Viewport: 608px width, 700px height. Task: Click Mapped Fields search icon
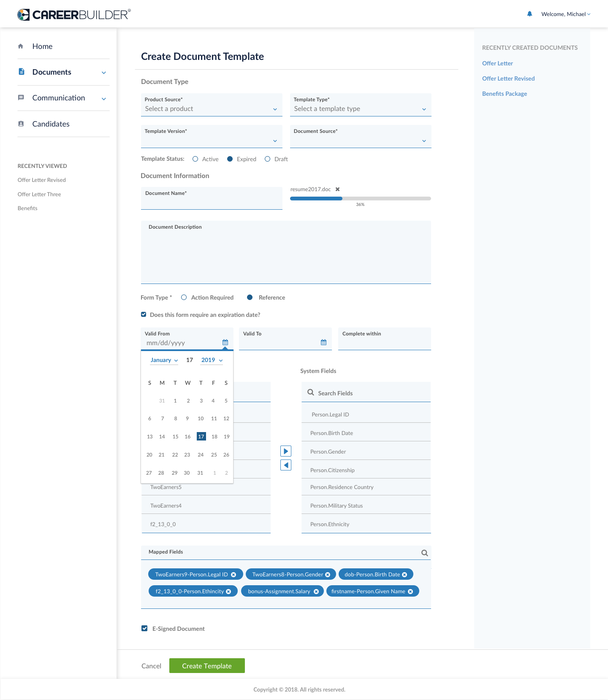pos(425,553)
